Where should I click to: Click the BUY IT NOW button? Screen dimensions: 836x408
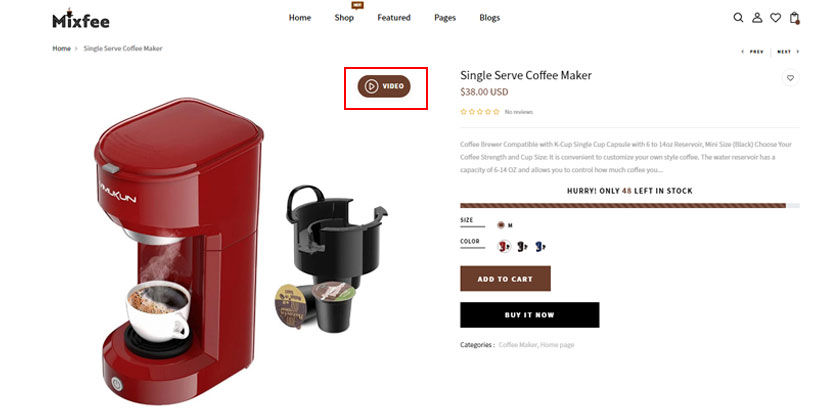[x=529, y=315]
